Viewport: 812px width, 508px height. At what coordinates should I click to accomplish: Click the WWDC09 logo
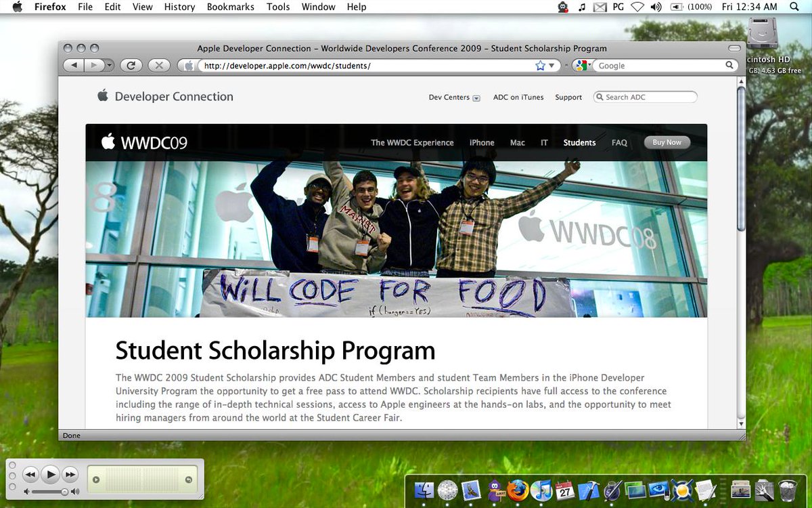144,142
